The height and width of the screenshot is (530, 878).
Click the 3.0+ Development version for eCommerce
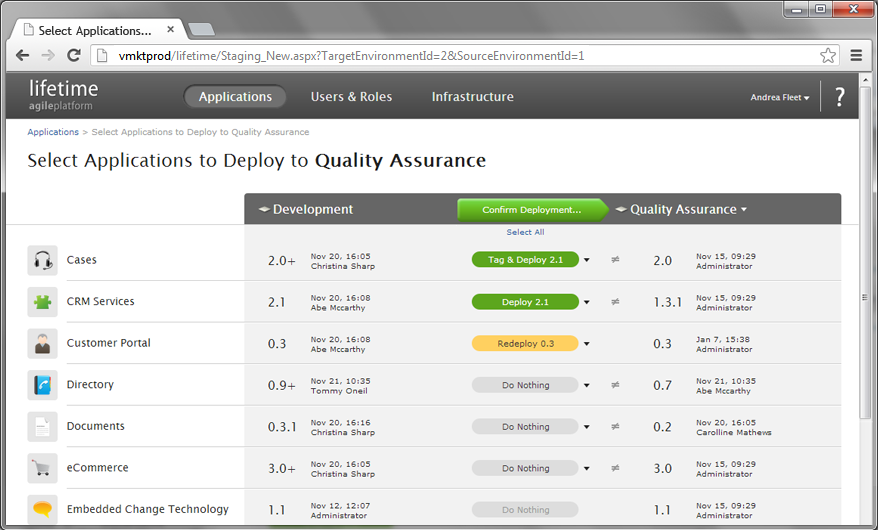click(x=282, y=468)
